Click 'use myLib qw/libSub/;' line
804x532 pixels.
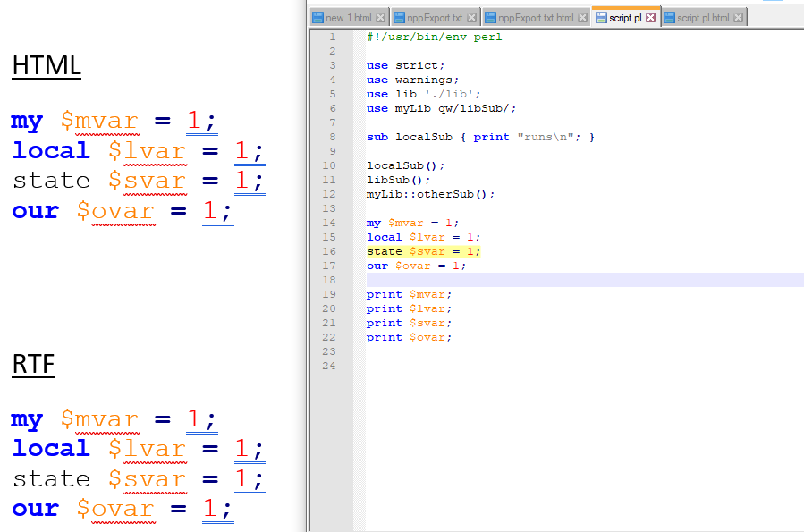(x=442, y=109)
